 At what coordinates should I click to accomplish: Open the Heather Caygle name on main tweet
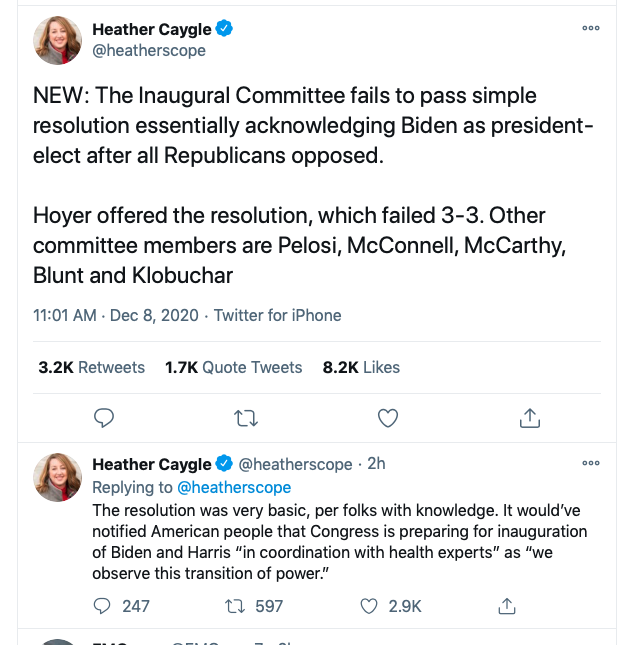[x=151, y=29]
